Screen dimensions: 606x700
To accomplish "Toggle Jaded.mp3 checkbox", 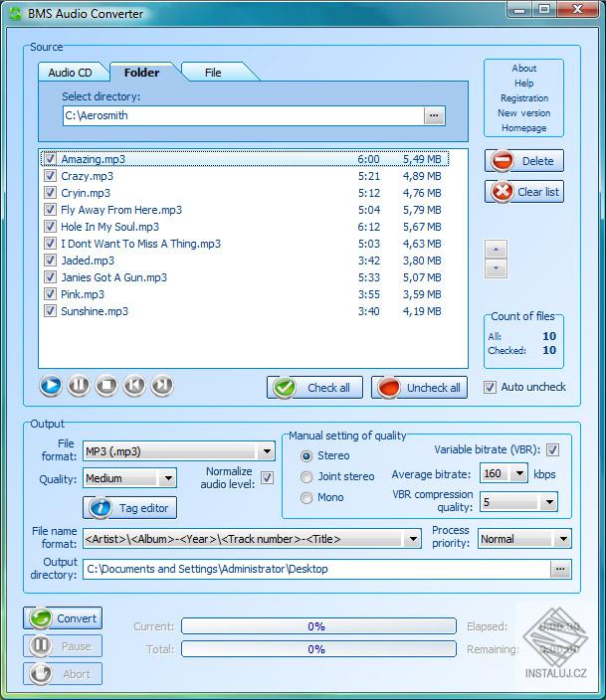I will tap(50, 261).
